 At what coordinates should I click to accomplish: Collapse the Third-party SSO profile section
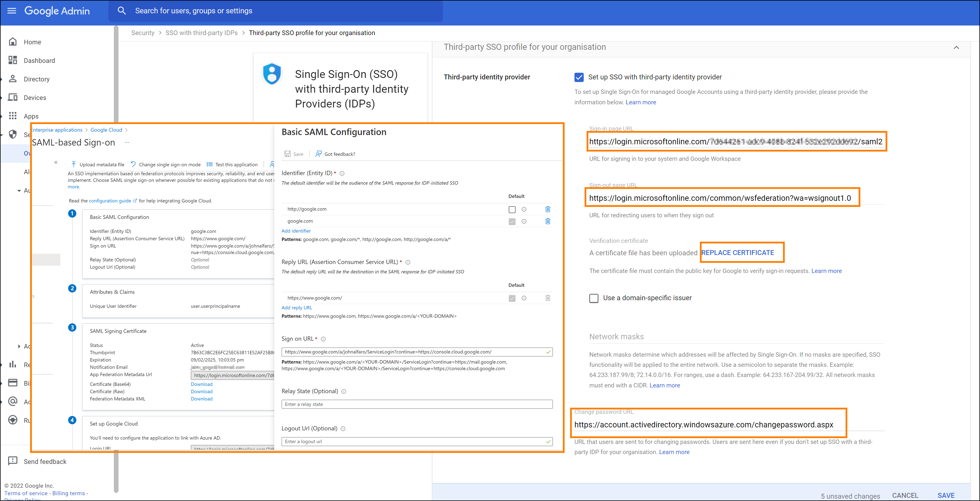(x=956, y=48)
